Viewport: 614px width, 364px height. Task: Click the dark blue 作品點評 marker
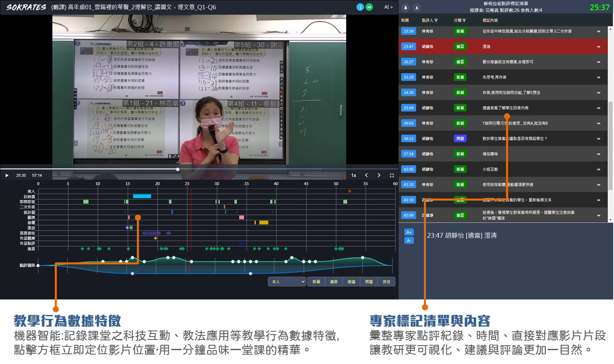click(242, 243)
